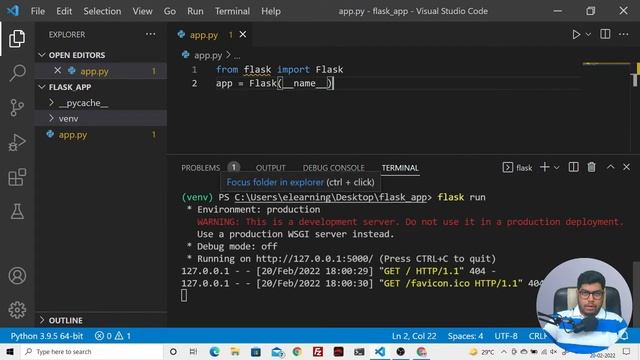Open the Extensions view

(17, 177)
